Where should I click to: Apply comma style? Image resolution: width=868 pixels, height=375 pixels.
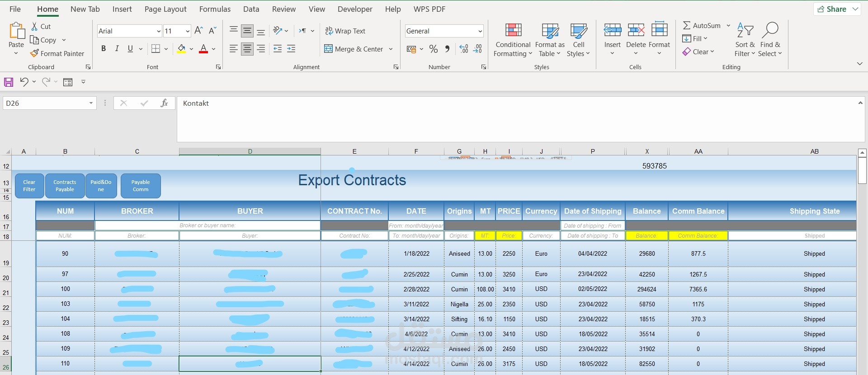click(447, 49)
